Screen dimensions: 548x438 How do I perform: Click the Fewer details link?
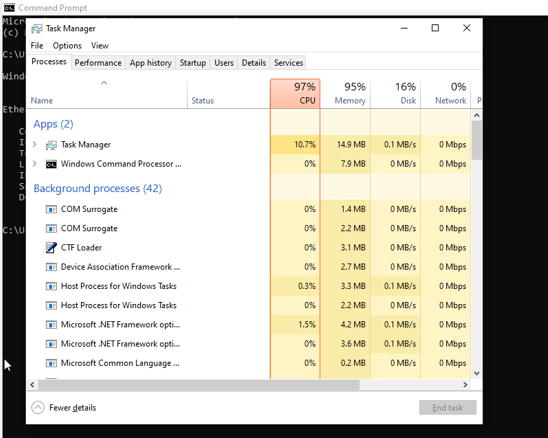(72, 408)
